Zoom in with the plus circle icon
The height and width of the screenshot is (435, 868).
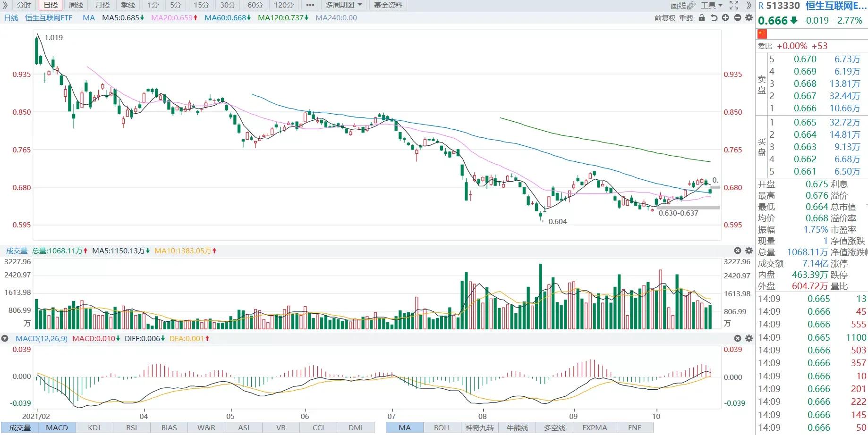(x=725, y=18)
